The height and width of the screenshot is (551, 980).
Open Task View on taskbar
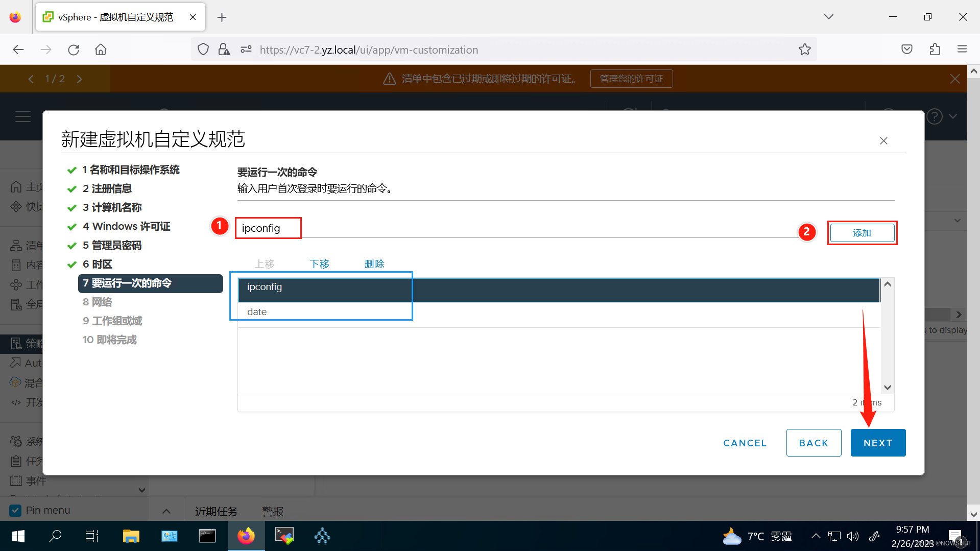pos(92,536)
